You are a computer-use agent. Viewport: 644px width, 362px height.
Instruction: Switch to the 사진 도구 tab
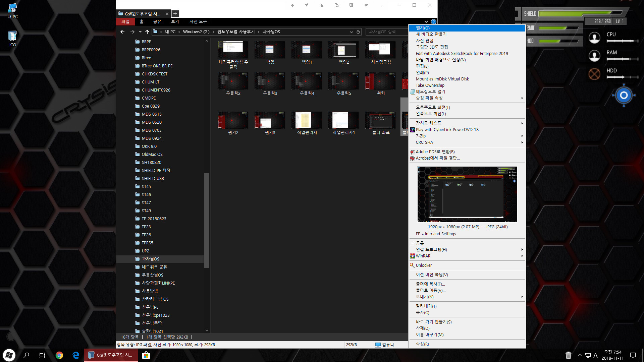point(198,21)
